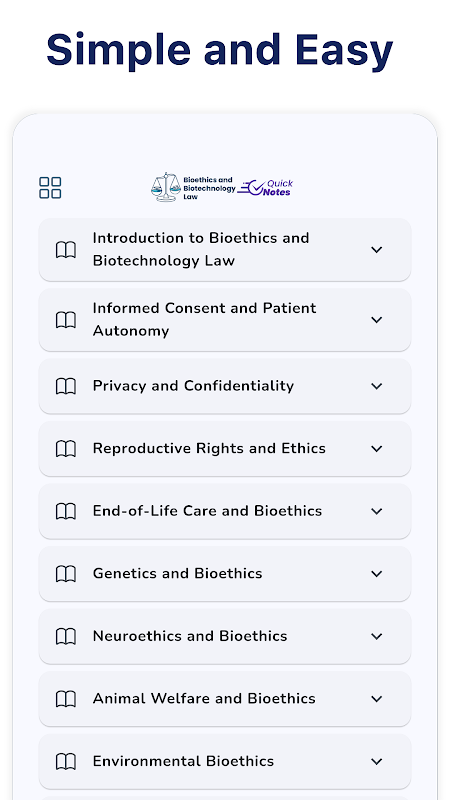Screen dimensions: 450x800
Task: Select Neuroethics and Bioethics title text
Action: pos(190,636)
